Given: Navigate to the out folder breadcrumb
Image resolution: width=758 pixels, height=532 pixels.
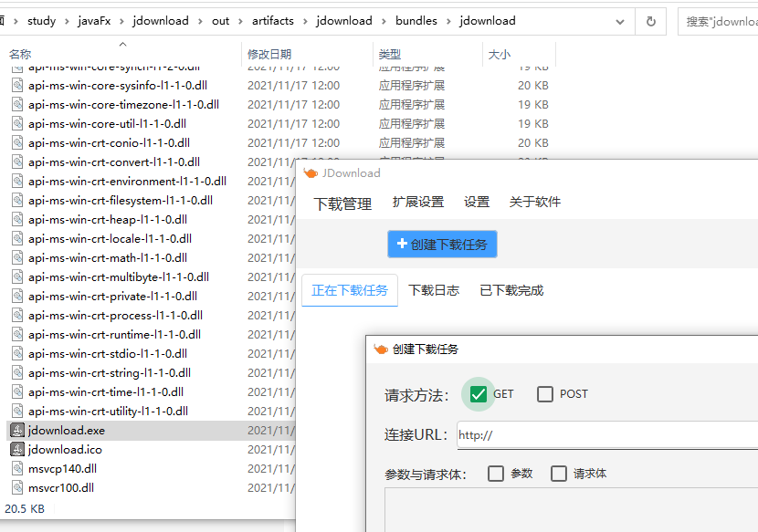Looking at the screenshot, I should pos(220,21).
